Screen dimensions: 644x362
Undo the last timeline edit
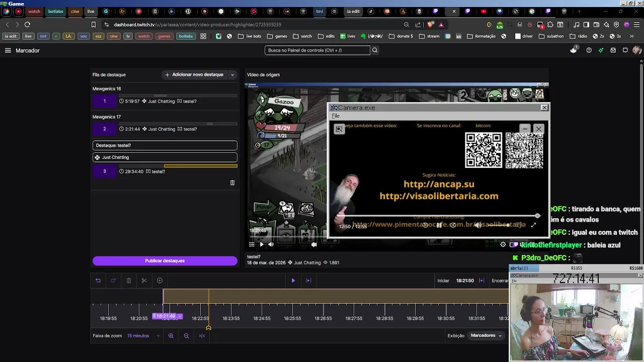(98, 281)
